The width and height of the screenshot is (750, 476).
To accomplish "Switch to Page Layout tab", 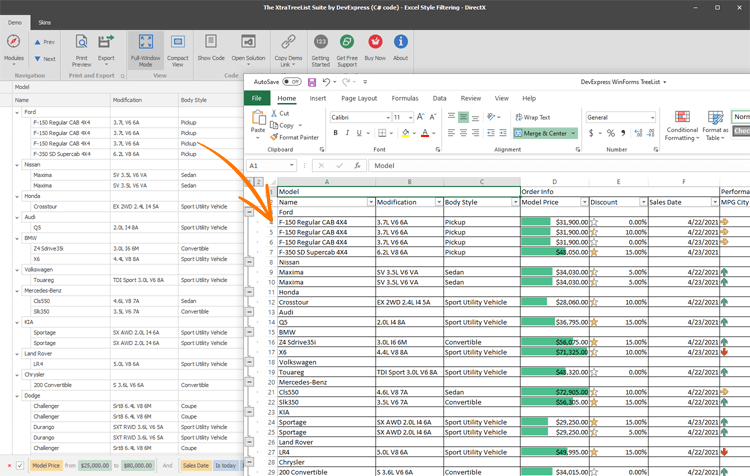I will click(359, 98).
